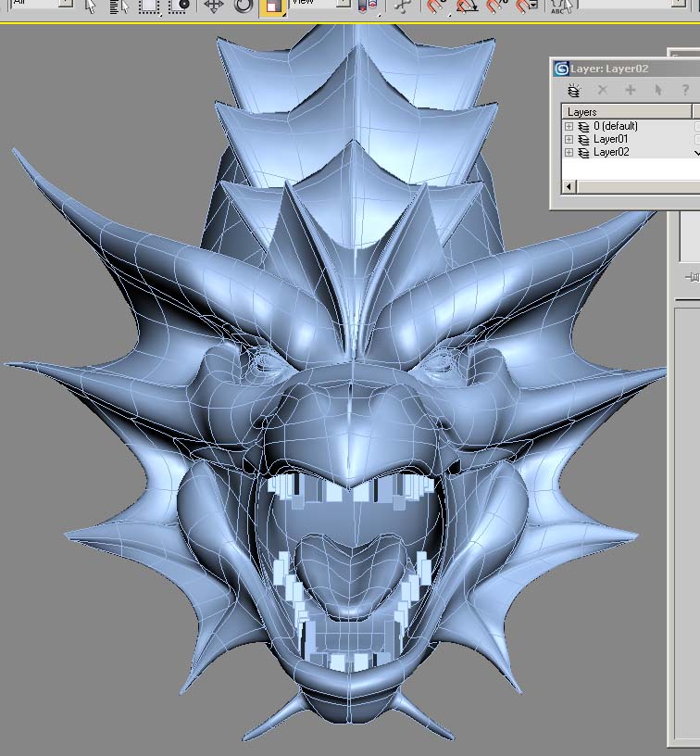Click the Delete layer X icon

tap(602, 90)
